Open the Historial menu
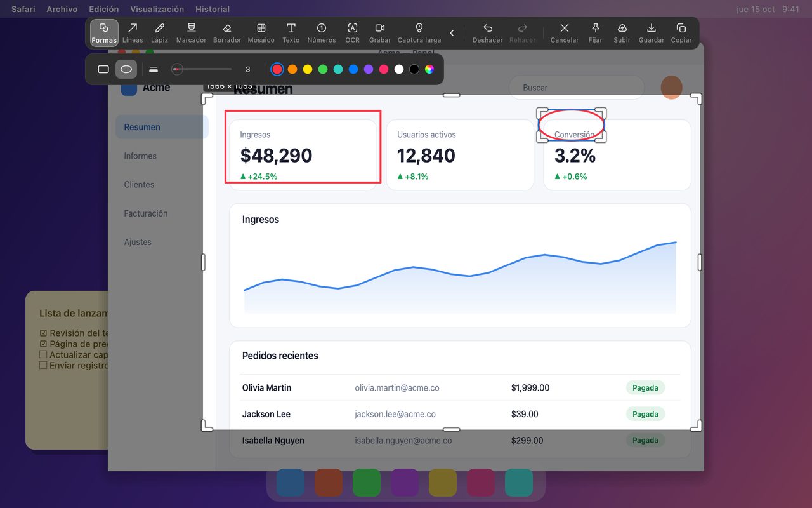This screenshot has width=812, height=508. 213,9
